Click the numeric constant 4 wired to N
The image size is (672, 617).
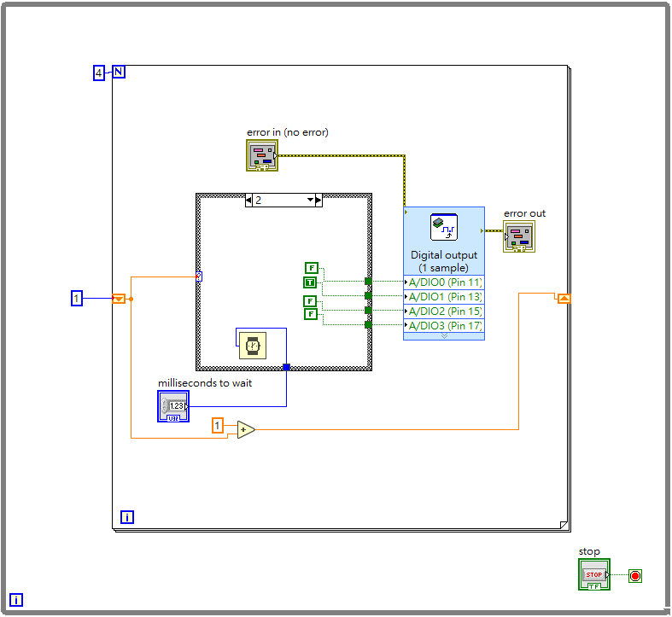click(99, 73)
